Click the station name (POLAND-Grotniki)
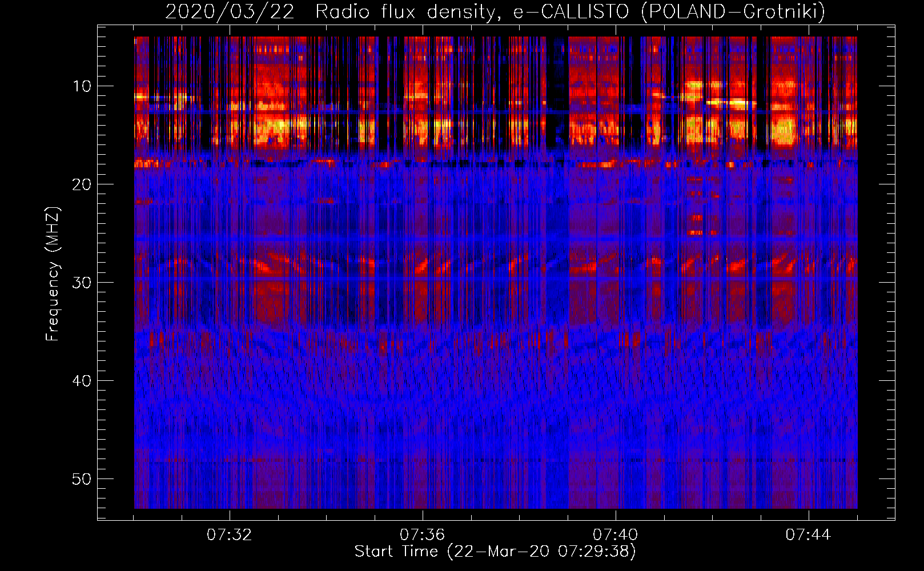Screen dimensions: 924x571 pyautogui.click(x=733, y=11)
